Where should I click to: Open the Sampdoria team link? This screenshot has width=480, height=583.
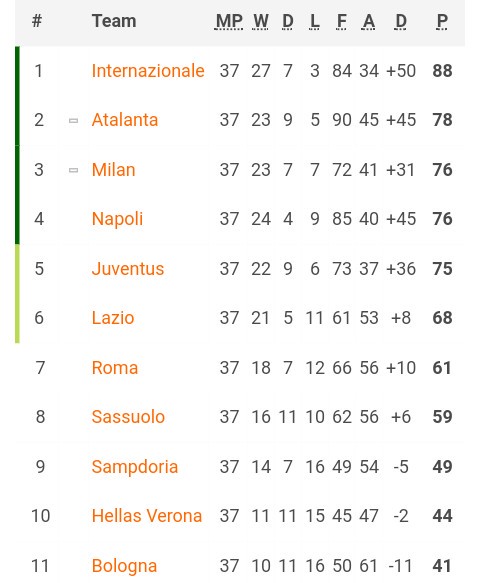click(x=135, y=467)
